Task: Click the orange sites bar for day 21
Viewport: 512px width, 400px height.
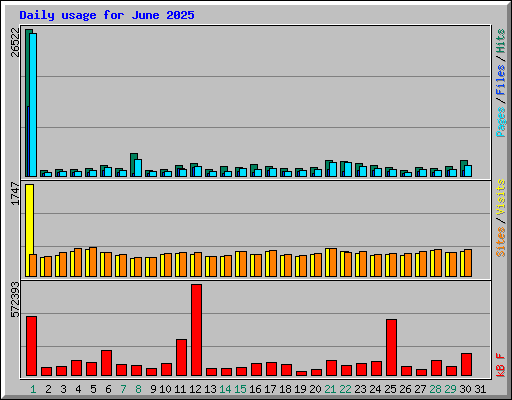Action: (333, 263)
